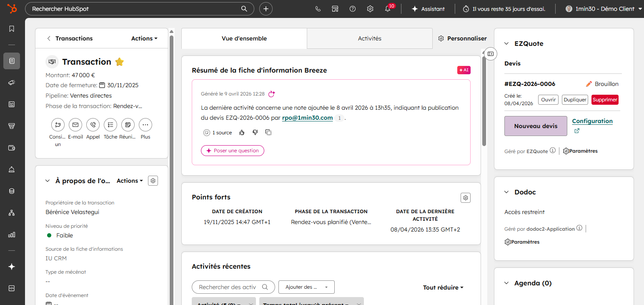Select the Vue d'ensemble tab

pos(244,38)
